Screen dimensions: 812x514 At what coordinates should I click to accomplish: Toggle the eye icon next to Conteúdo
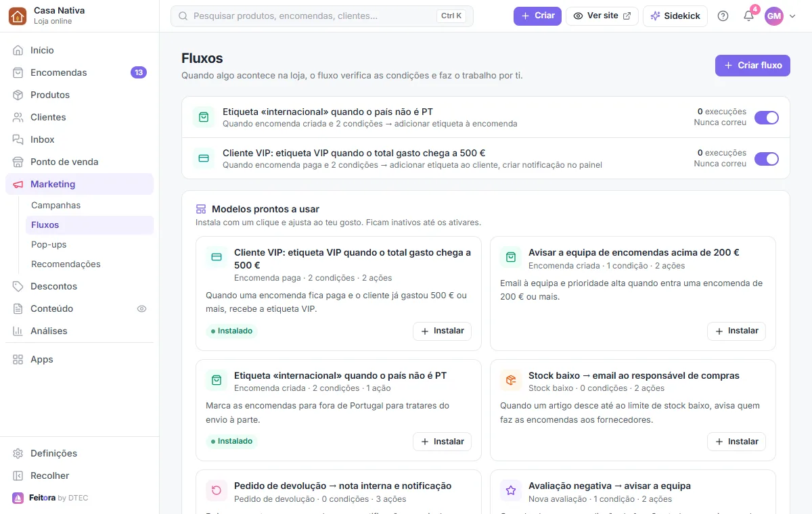pos(141,308)
